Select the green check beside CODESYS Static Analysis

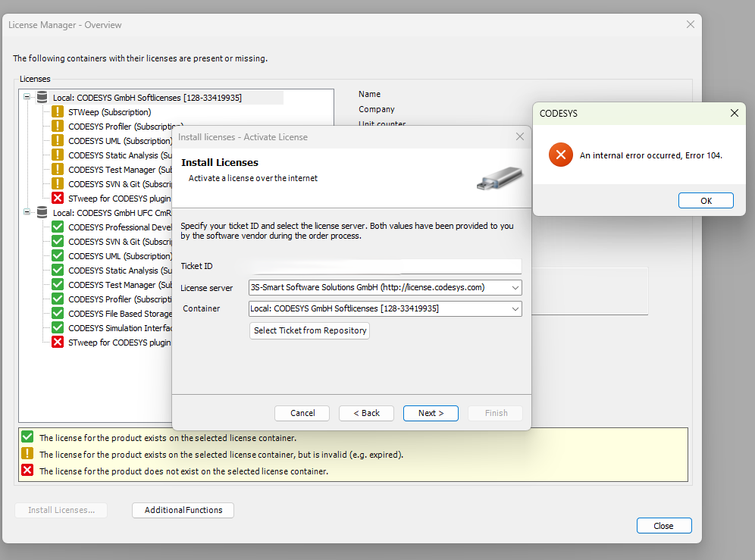58,270
